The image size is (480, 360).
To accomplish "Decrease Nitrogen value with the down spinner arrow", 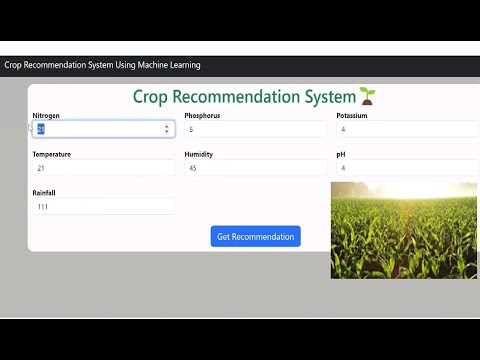I will pos(167,132).
